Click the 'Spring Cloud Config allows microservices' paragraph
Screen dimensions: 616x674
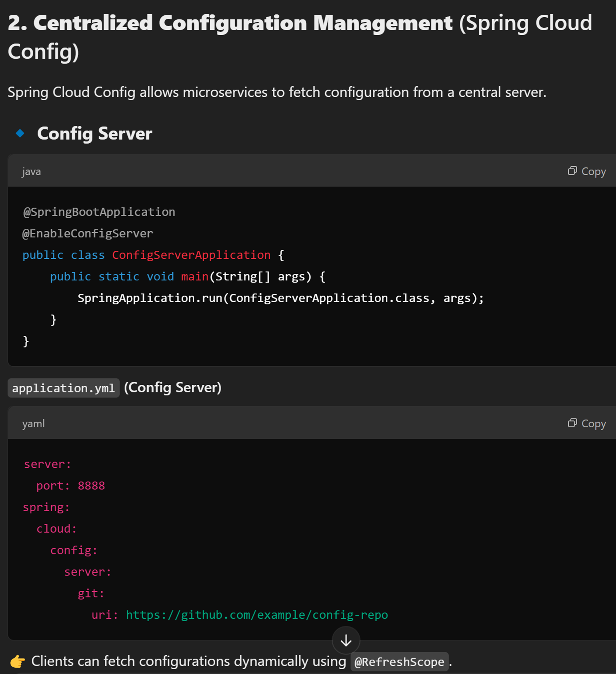(277, 92)
